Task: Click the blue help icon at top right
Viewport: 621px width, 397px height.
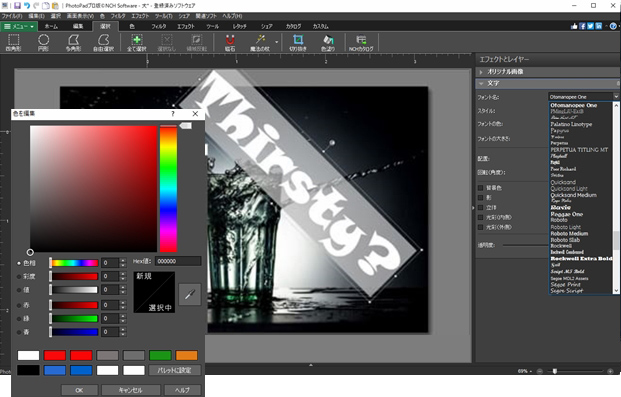Action: click(613, 26)
